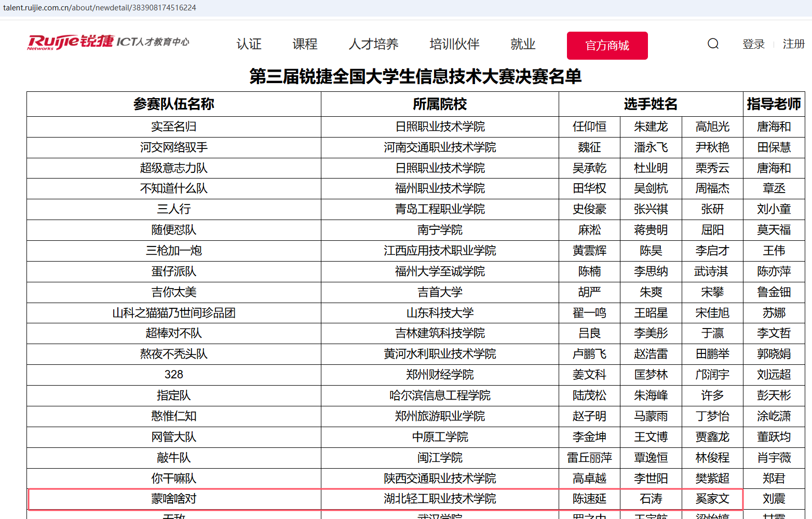Select the team name 蒙啥啥对
812x519 pixels.
point(174,499)
